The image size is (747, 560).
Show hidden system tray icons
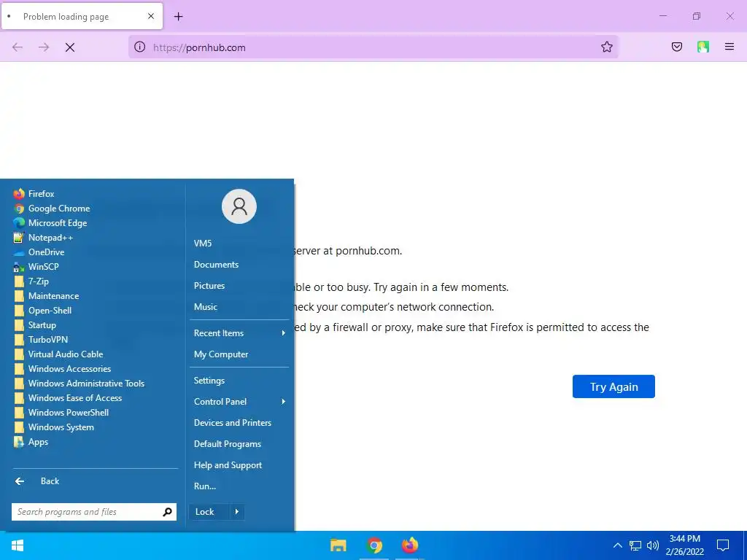tap(617, 545)
